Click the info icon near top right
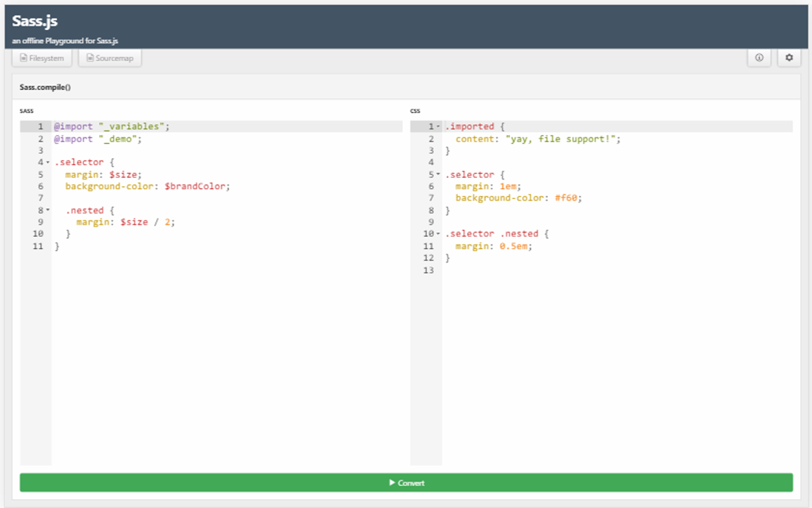The image size is (812, 508). 759,57
